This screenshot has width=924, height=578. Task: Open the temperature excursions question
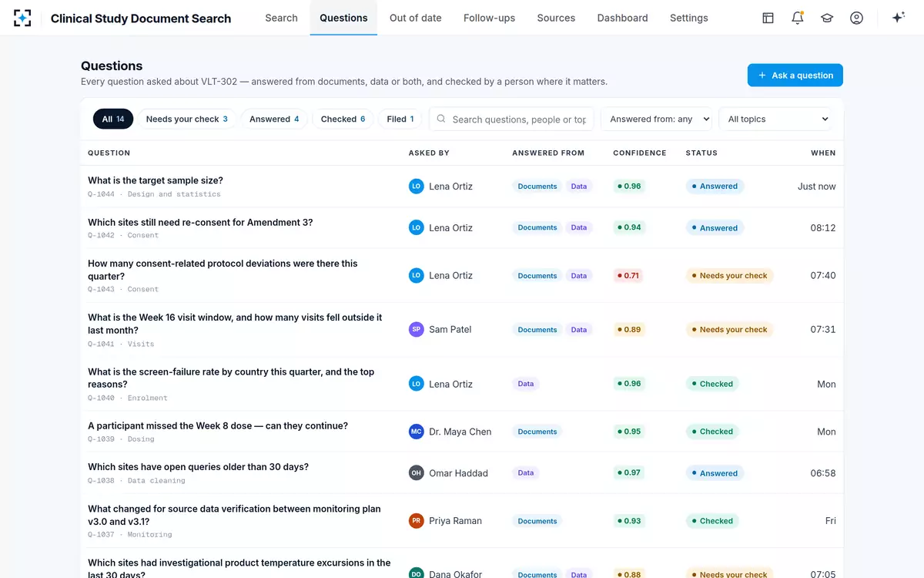239,569
